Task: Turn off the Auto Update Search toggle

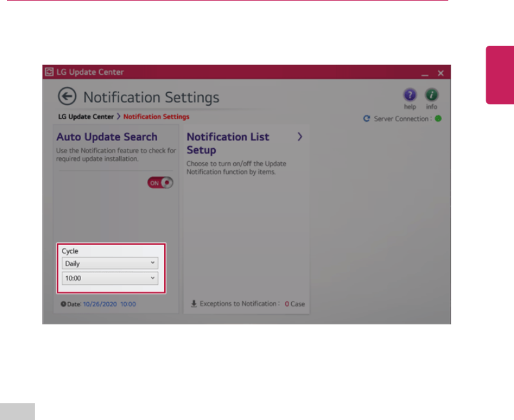Action: click(x=160, y=183)
